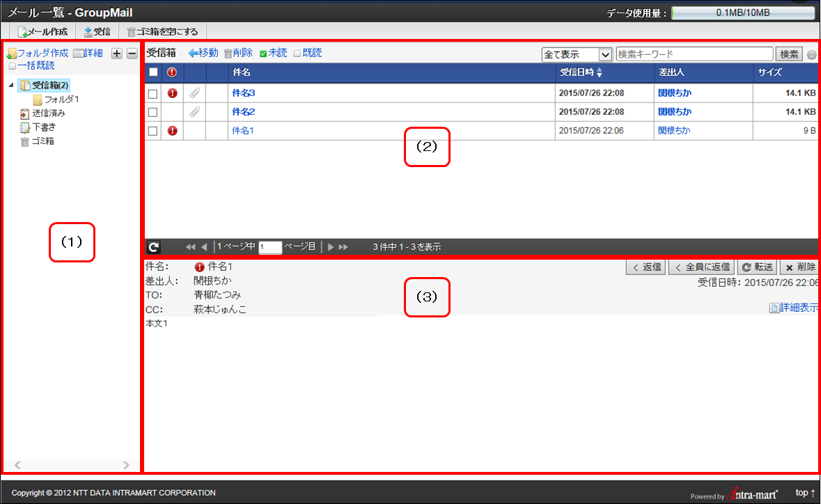Image resolution: width=821 pixels, height=504 pixels.
Task: Open the 全て表示 filter dropdown
Action: [577, 54]
